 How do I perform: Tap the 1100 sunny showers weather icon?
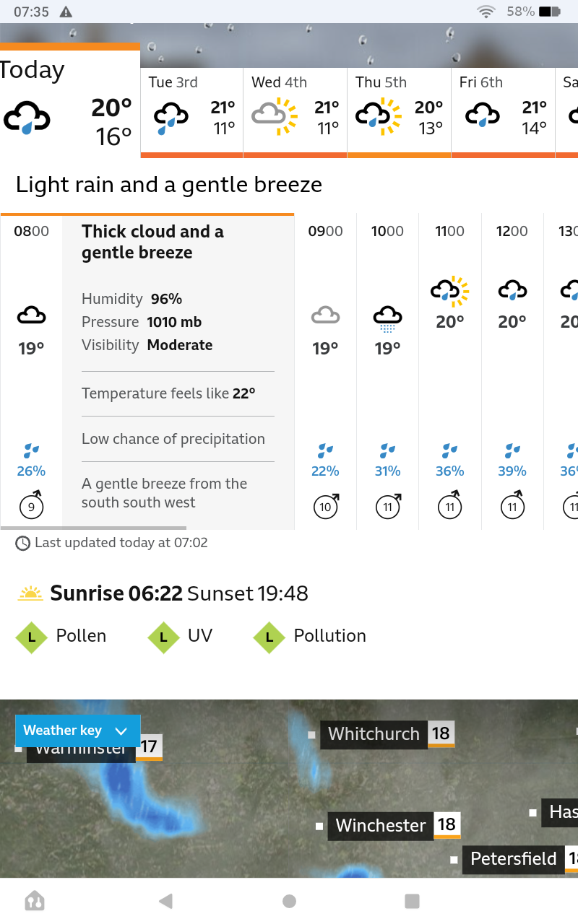click(449, 290)
